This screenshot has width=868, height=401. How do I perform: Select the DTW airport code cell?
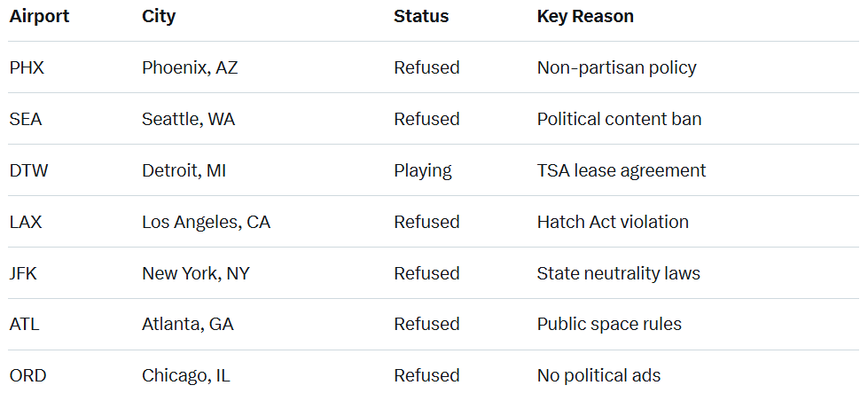pos(28,170)
